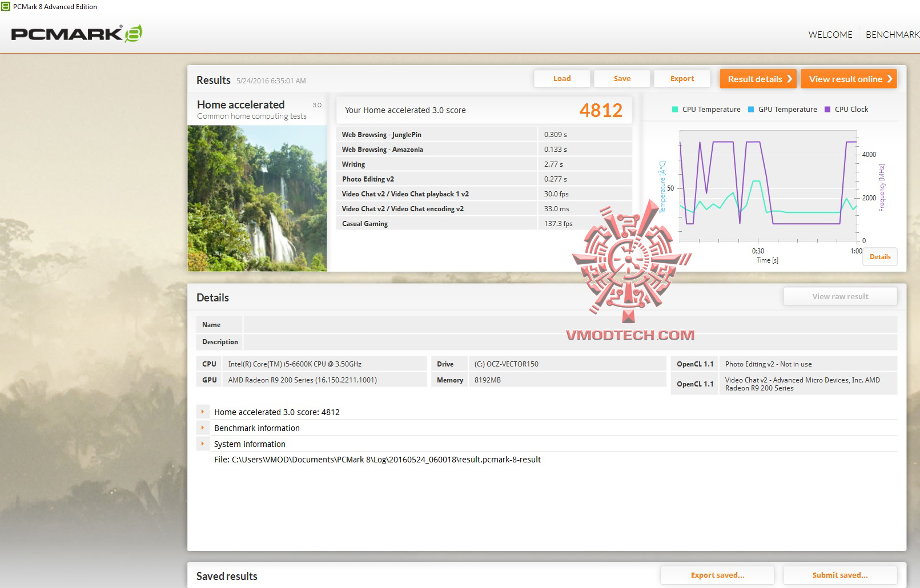Image resolution: width=920 pixels, height=588 pixels.
Task: Expand Home accelerated 3.0 score section
Action: pyautogui.click(x=202, y=412)
